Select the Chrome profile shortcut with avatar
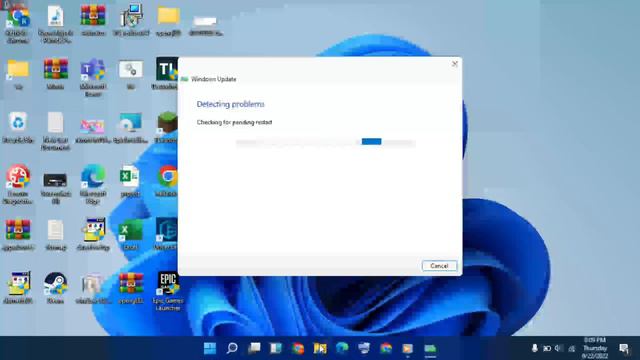The image size is (640, 360). coord(18,24)
